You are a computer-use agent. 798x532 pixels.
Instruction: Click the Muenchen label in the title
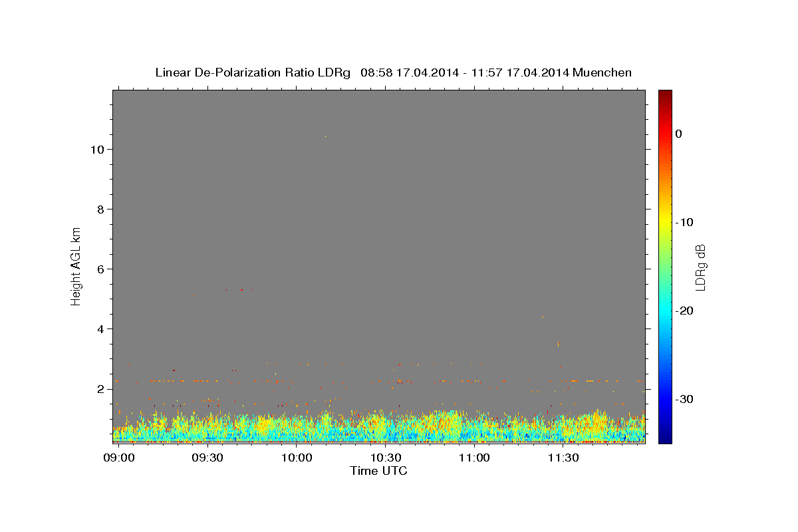(x=602, y=72)
